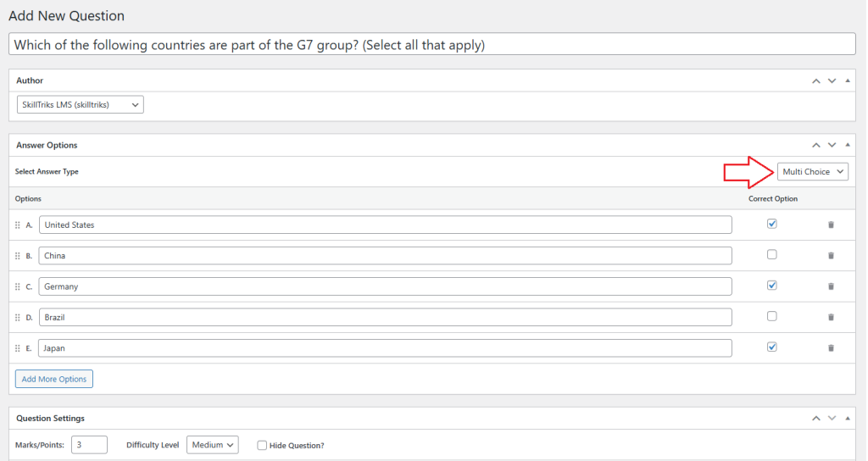The width and height of the screenshot is (868, 461).
Task: Delete the United States answer option
Action: 831,225
